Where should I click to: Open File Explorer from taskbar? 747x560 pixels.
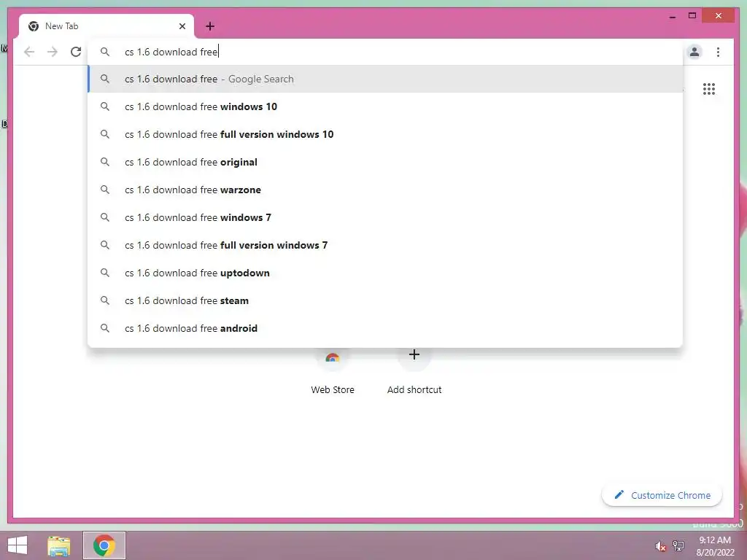tap(59, 545)
